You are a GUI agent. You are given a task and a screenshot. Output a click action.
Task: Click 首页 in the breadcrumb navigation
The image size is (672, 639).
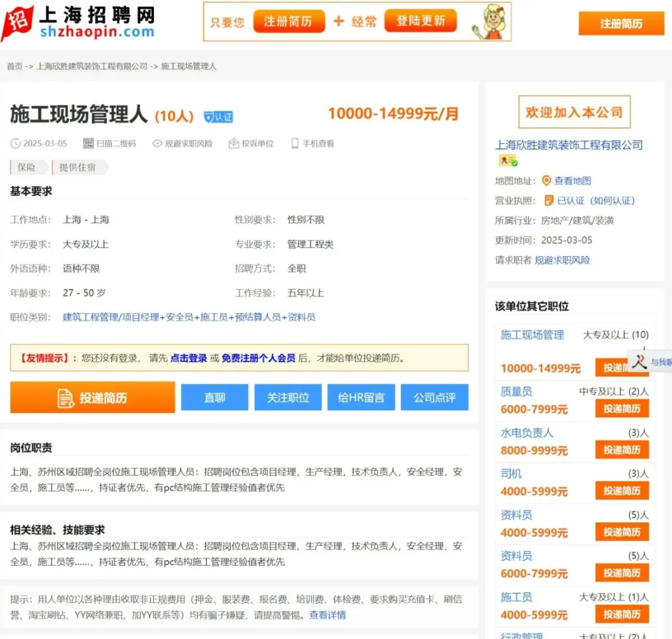[14, 67]
